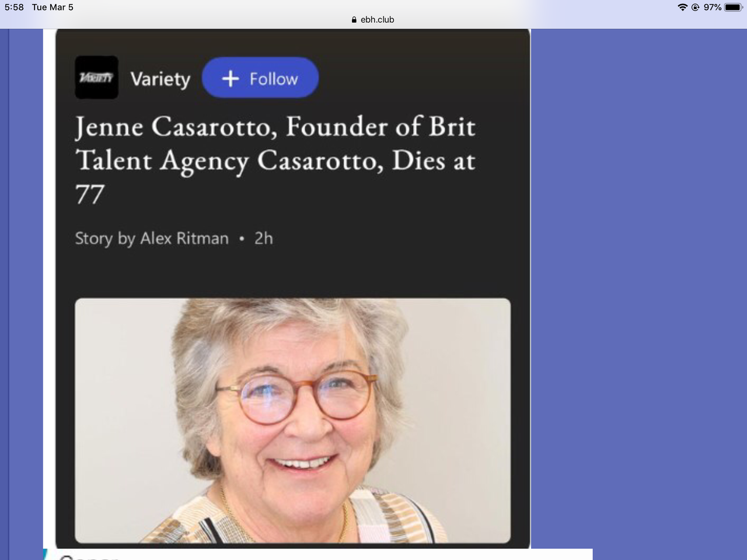This screenshot has height=560, width=747.
Task: Click the dark card area below the byline
Action: pos(292,273)
